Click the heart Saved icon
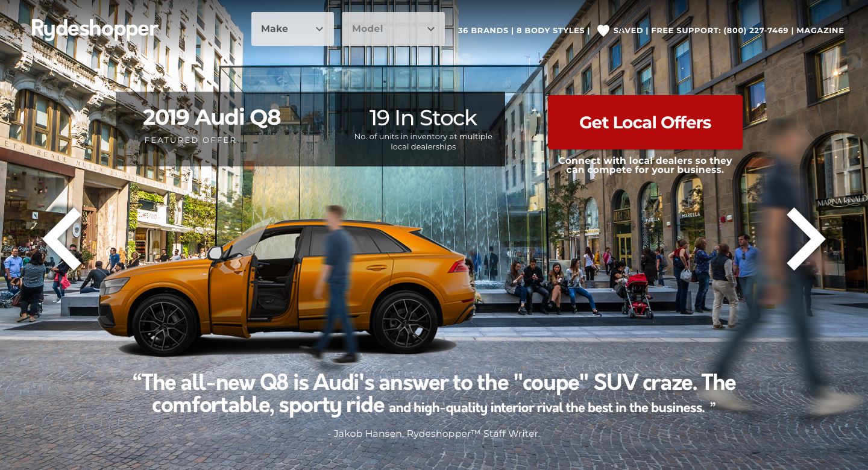 603,31
